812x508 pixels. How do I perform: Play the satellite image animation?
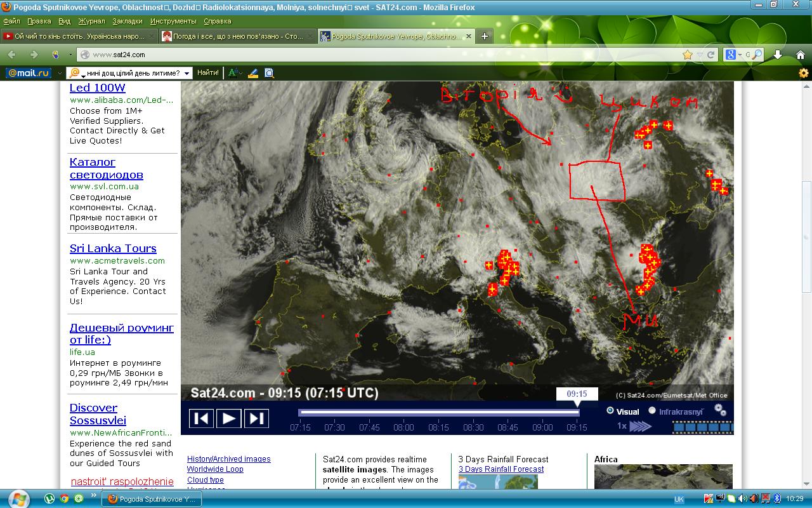click(228, 418)
